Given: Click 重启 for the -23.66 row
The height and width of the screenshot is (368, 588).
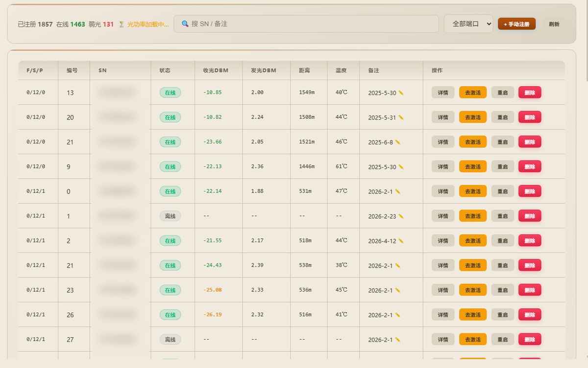Looking at the screenshot, I should click(x=503, y=142).
